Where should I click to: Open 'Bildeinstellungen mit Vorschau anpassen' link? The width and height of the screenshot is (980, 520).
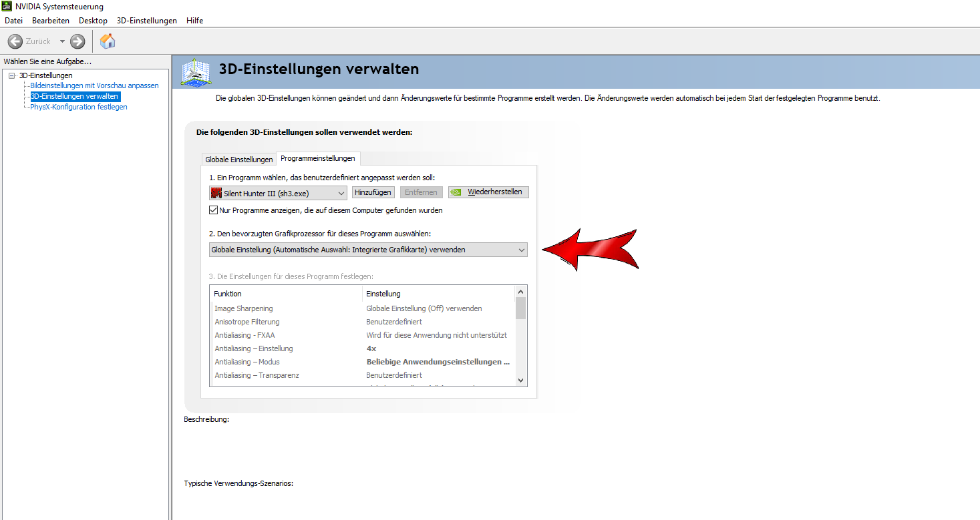[95, 85]
